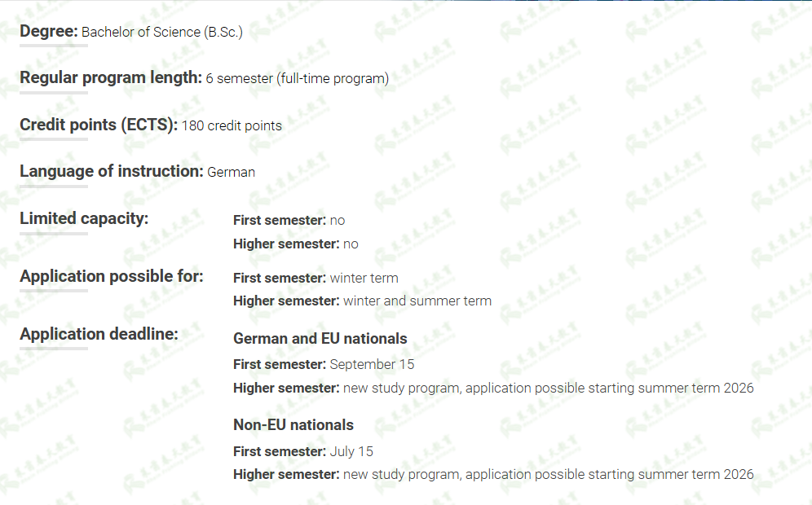Image resolution: width=812 pixels, height=505 pixels.
Task: Click Non-EU Higher semester summer term 2026 line
Action: [493, 475]
